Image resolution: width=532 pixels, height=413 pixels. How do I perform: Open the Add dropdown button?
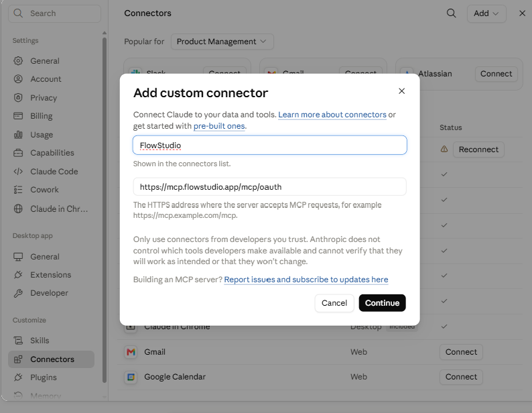486,13
